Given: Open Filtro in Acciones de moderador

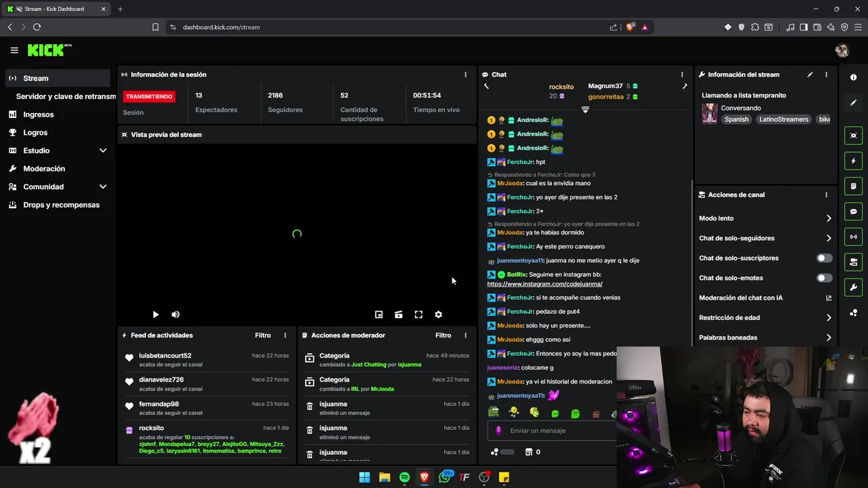Looking at the screenshot, I should (443, 335).
